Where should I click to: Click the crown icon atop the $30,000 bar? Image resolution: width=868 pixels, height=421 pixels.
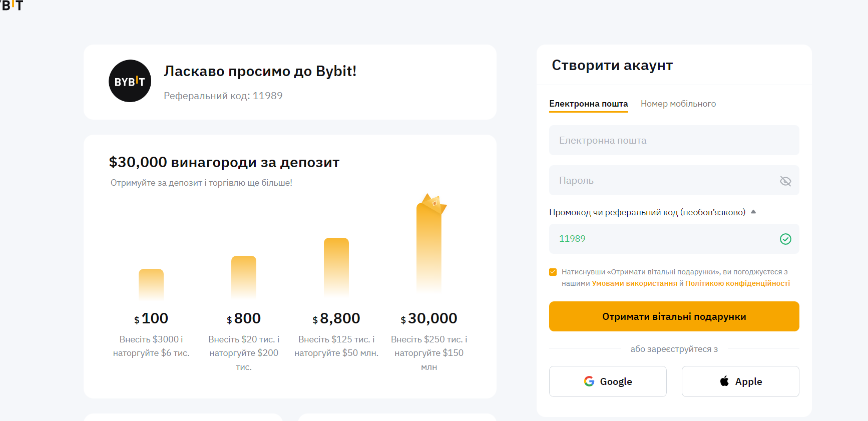(433, 203)
